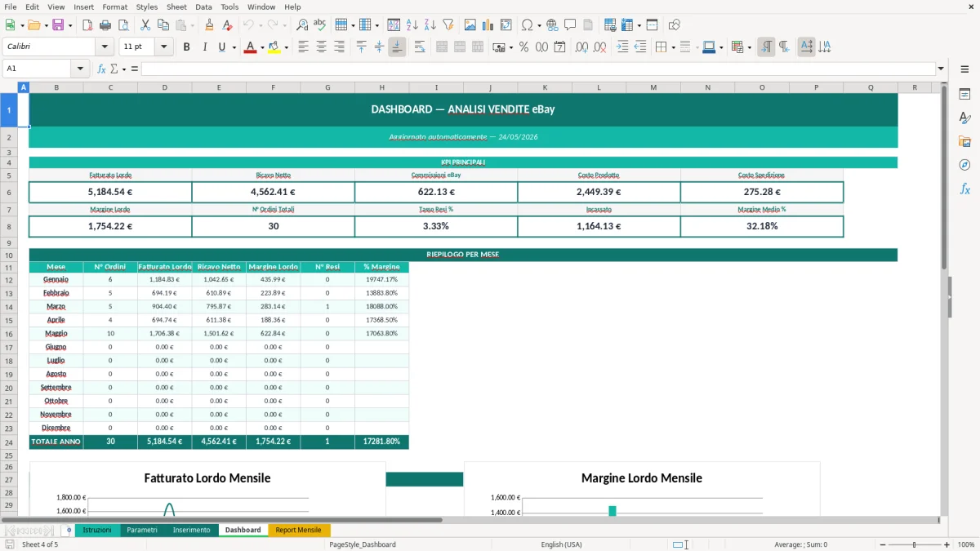Viewport: 980px width, 551px height.
Task: Switch to the Report Mensile sheet tab
Action: pyautogui.click(x=298, y=530)
